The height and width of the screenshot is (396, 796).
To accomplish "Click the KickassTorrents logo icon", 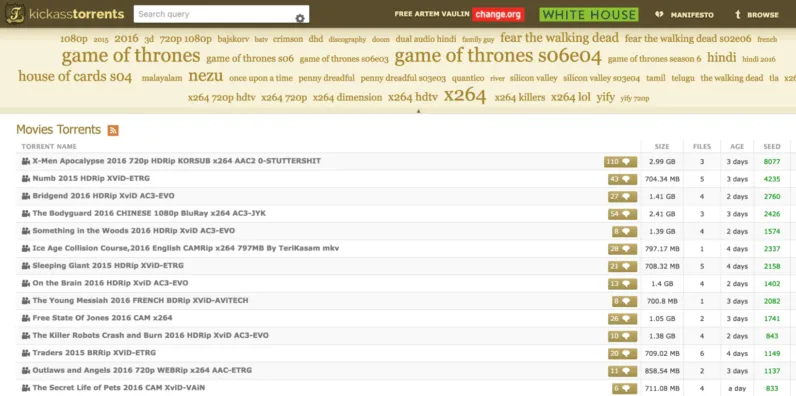I will 15,14.
